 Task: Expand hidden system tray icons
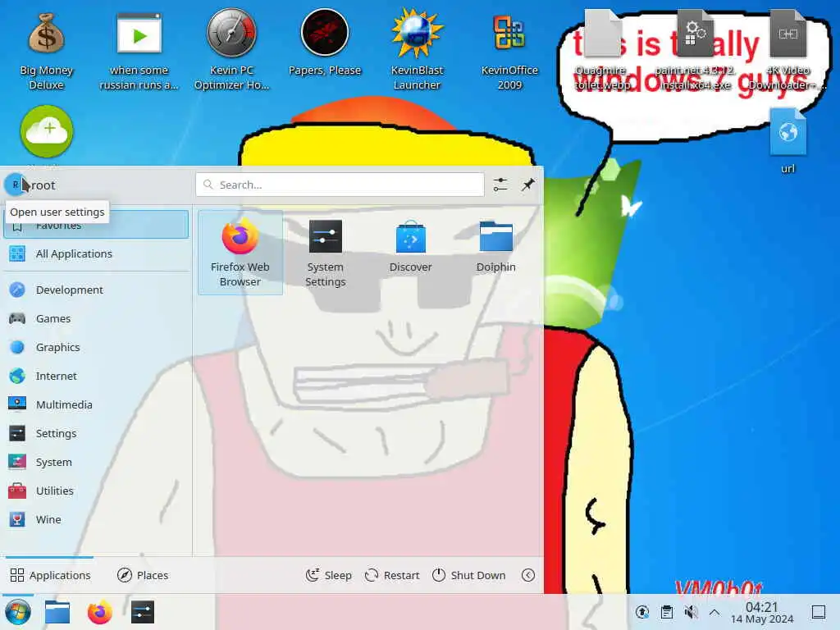(x=714, y=612)
